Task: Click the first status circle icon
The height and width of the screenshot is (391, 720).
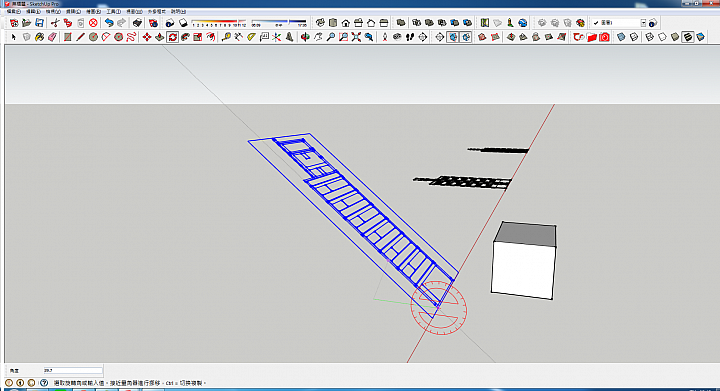Action: 9,382
